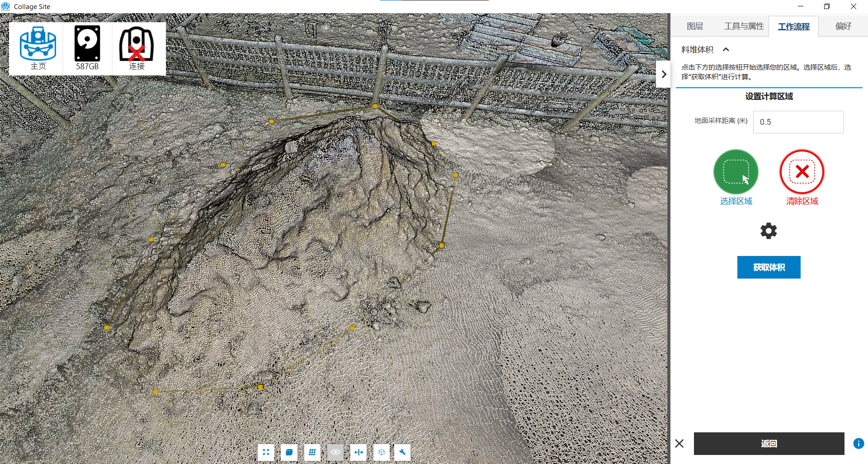The image size is (868, 464).
Task: Open the 工具与属性 tab
Action: (744, 26)
